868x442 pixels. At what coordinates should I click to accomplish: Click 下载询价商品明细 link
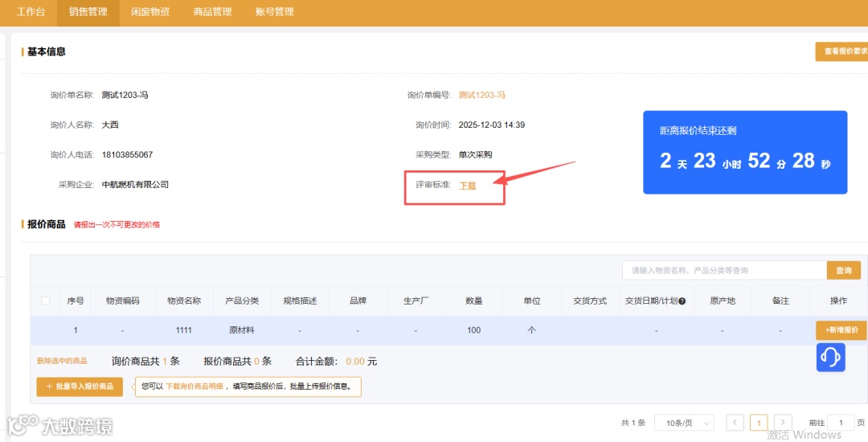point(194,386)
